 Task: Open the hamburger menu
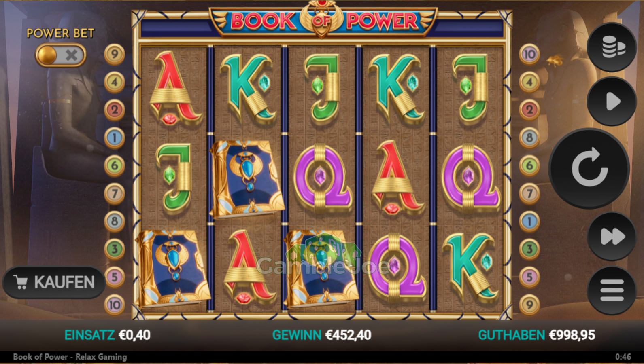pos(612,290)
